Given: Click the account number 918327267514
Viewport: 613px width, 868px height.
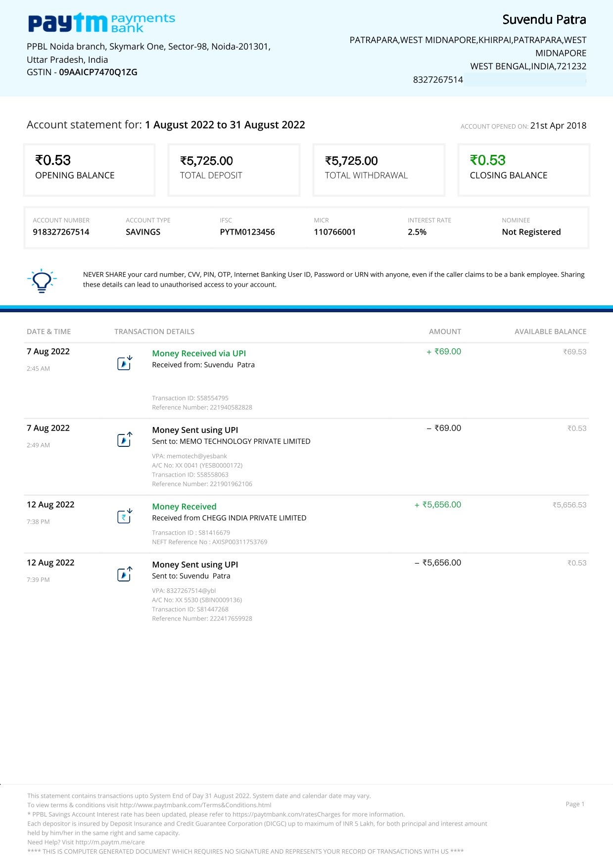Looking at the screenshot, I should (x=61, y=232).
